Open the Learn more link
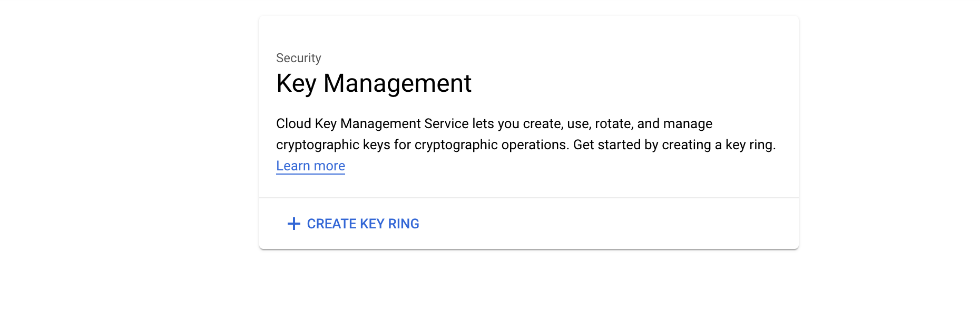This screenshot has width=980, height=327. pyautogui.click(x=310, y=166)
